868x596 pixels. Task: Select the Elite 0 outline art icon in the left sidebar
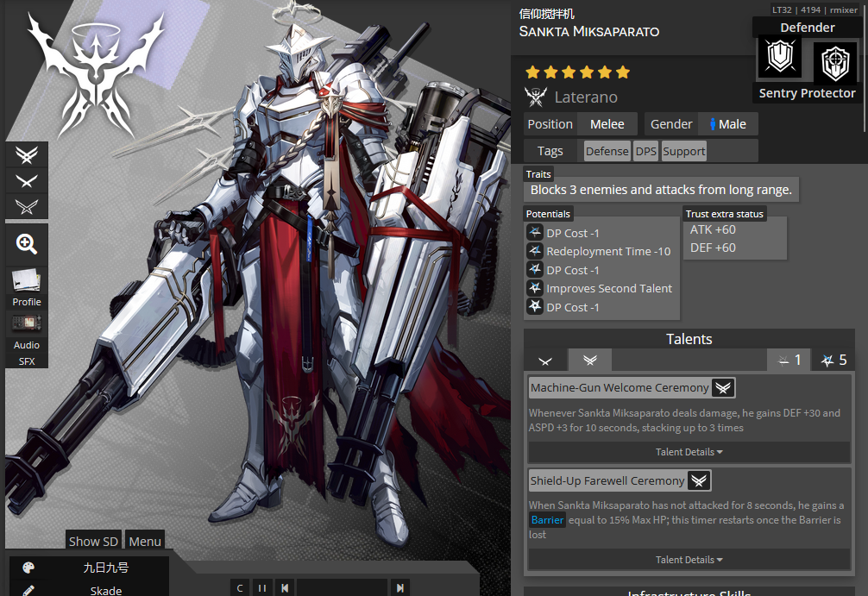coord(27,206)
